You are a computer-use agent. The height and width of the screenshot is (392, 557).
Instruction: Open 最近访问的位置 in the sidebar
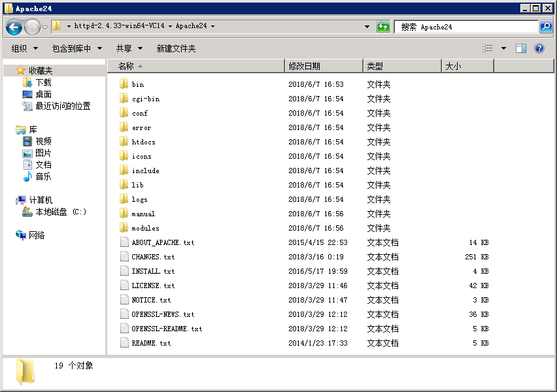coord(63,106)
